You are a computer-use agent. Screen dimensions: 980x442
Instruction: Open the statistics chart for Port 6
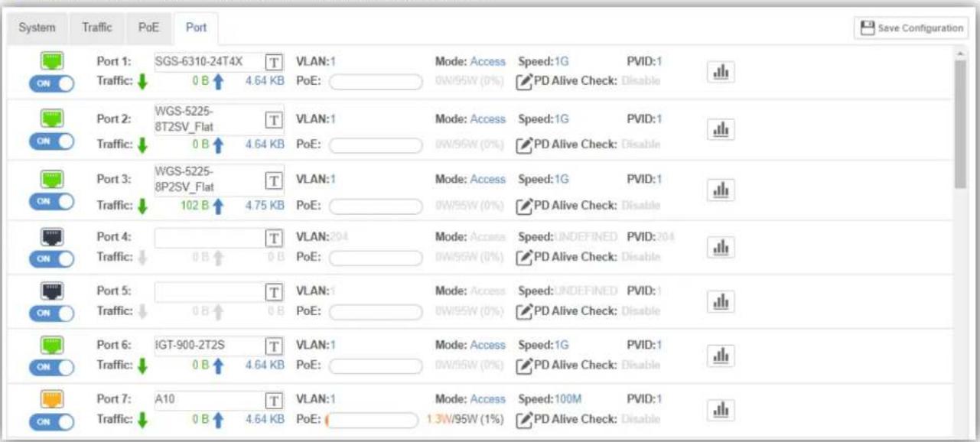(720, 355)
